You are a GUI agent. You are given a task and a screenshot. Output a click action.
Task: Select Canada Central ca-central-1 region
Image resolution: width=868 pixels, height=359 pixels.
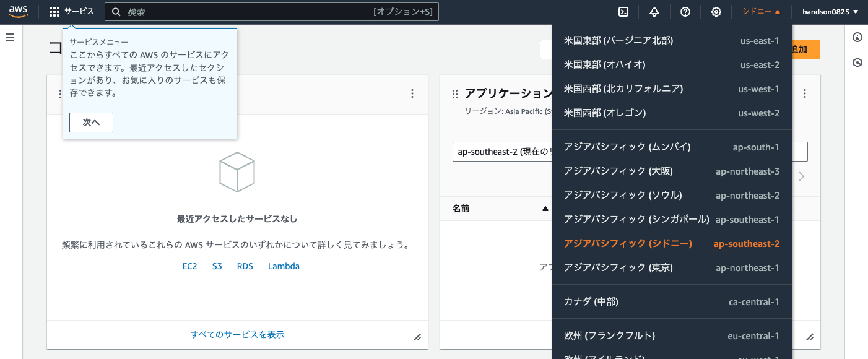(672, 302)
